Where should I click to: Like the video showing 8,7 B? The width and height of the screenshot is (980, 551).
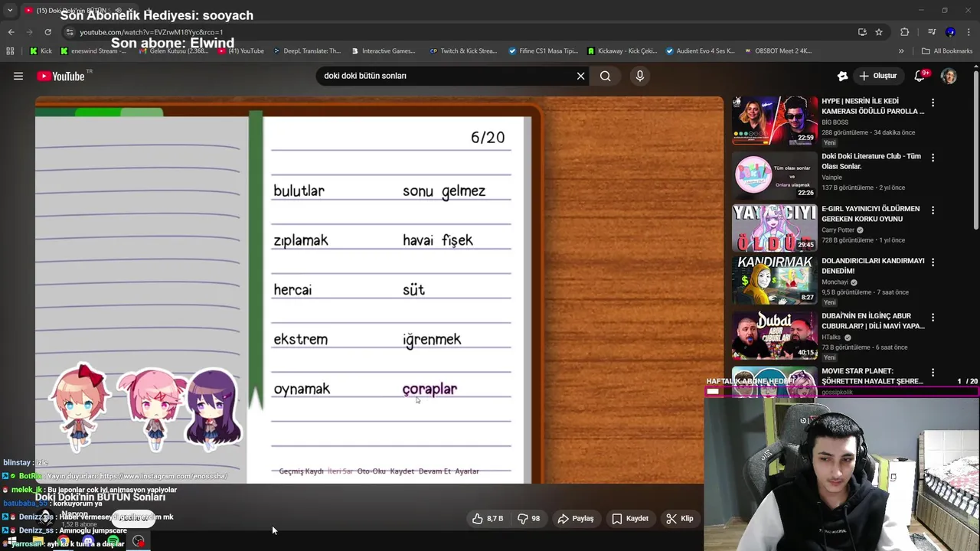pyautogui.click(x=488, y=518)
